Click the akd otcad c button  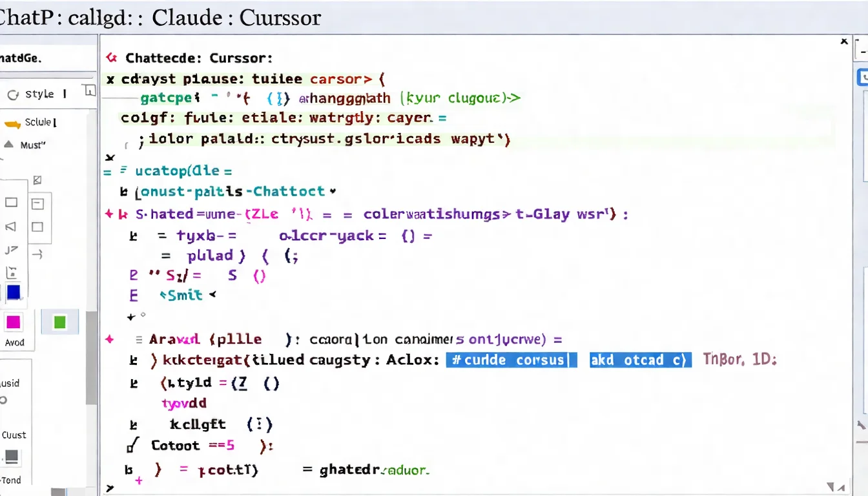(x=640, y=360)
